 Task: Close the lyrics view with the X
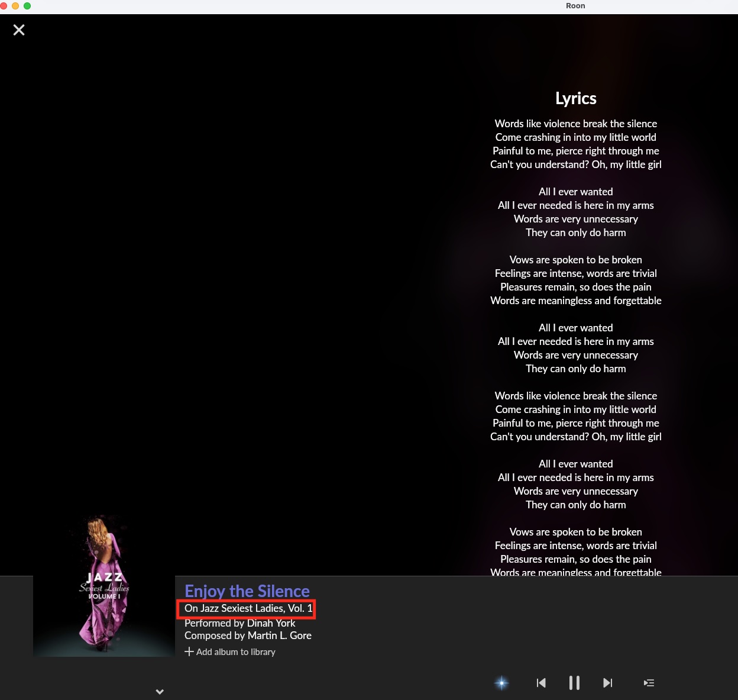pyautogui.click(x=19, y=30)
